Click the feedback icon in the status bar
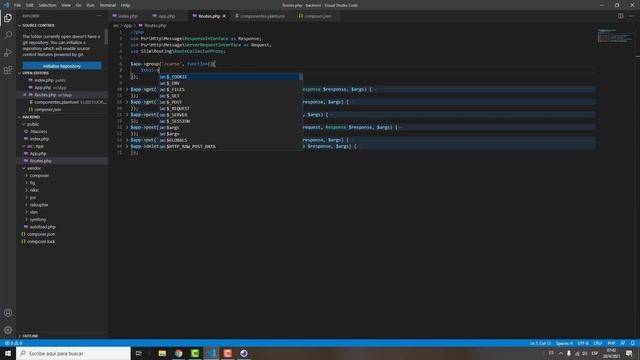 pyautogui.click(x=622, y=343)
